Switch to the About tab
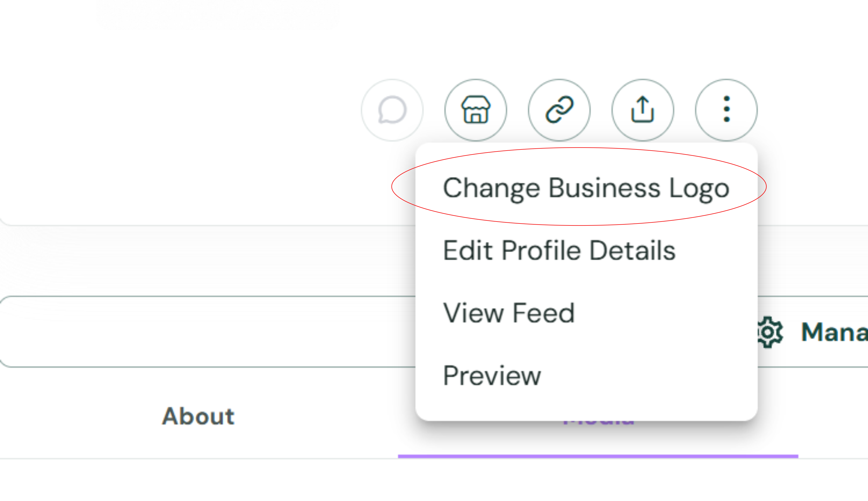The image size is (868, 501). (198, 416)
